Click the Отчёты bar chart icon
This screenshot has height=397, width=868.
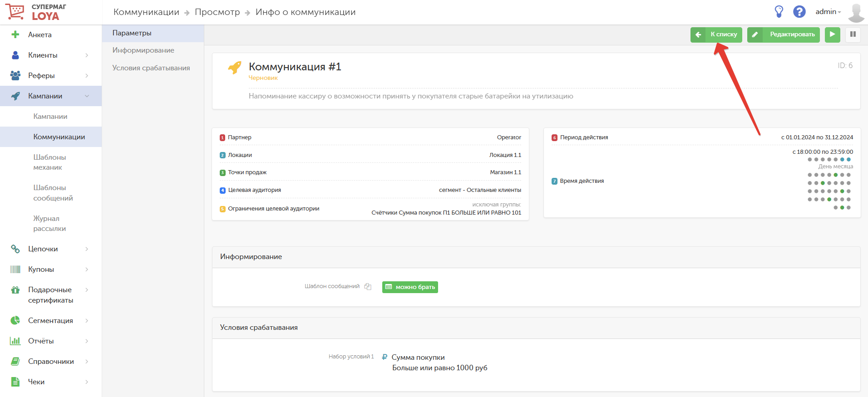(15, 341)
